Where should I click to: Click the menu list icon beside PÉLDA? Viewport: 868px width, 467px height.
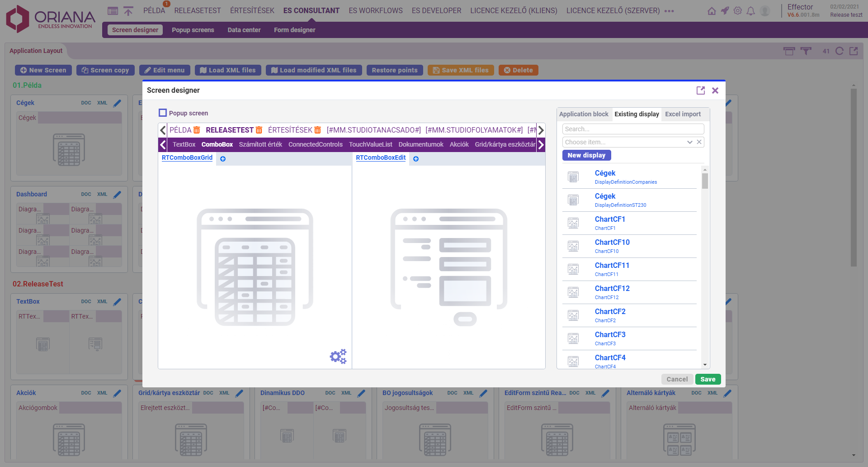coord(113,11)
